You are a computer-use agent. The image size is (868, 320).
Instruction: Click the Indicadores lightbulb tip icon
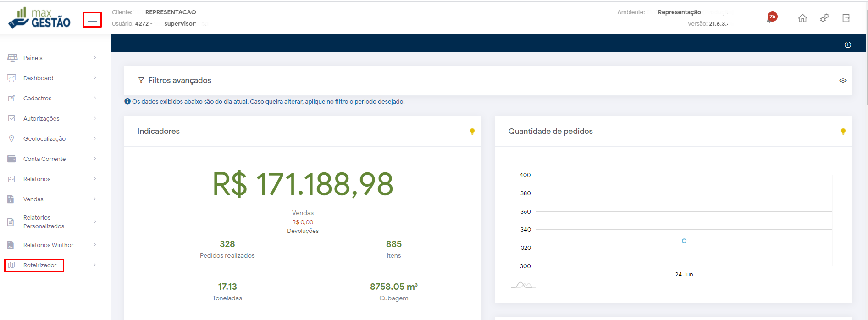(x=472, y=132)
